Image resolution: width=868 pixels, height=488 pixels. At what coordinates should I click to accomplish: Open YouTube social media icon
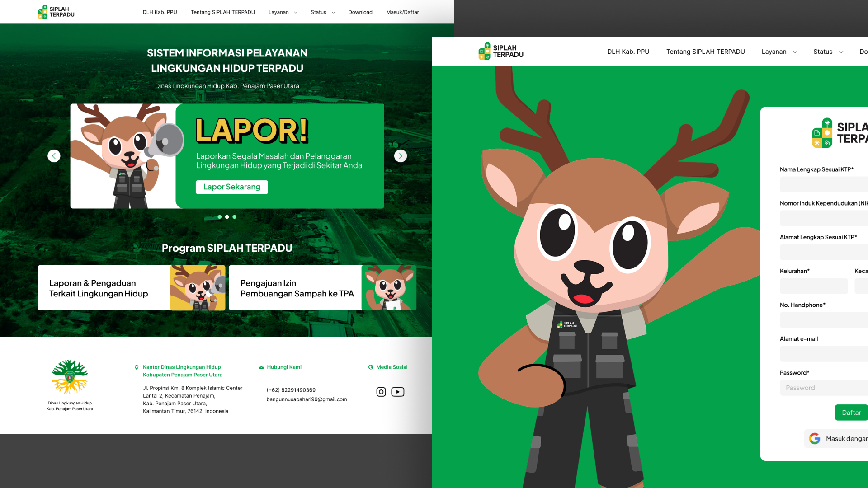click(x=398, y=392)
